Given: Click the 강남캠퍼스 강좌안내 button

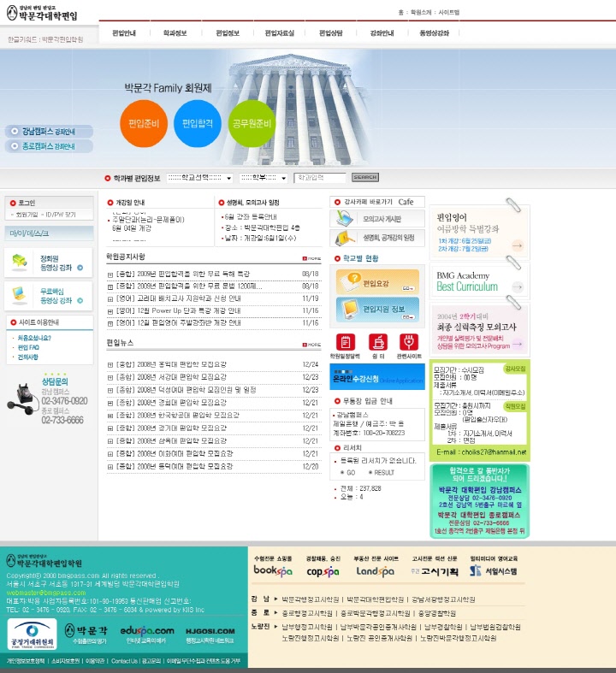Looking at the screenshot, I should pos(49,132).
